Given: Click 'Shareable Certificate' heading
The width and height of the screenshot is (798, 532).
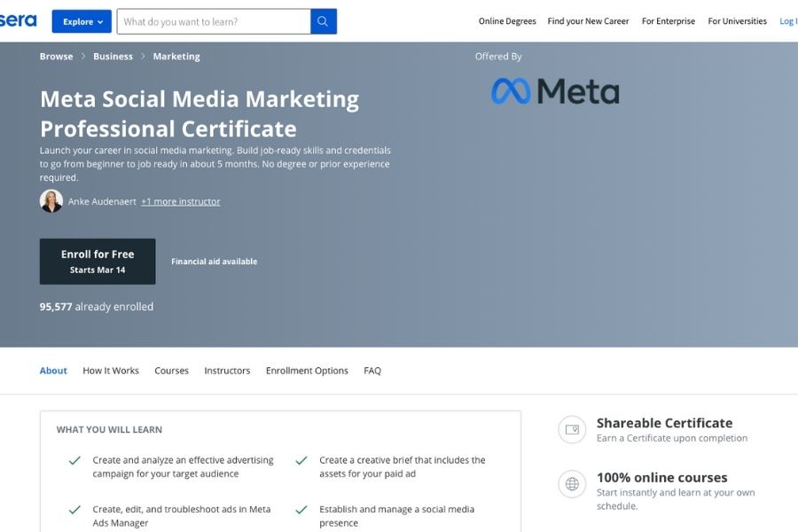Looking at the screenshot, I should pyautogui.click(x=664, y=423).
